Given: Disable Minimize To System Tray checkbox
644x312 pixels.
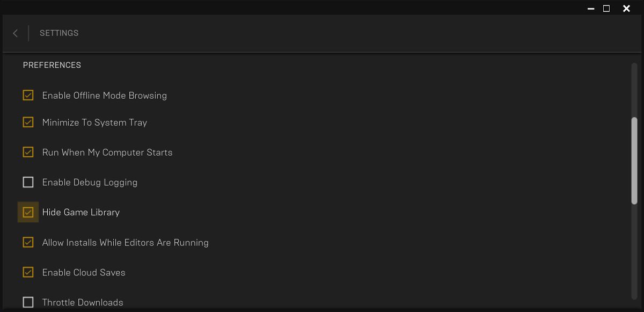Looking at the screenshot, I should [28, 122].
